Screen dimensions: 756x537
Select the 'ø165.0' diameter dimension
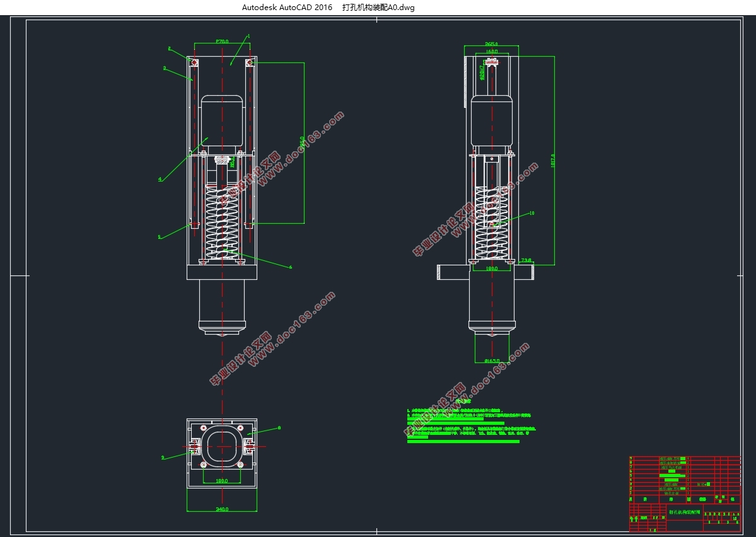click(x=492, y=361)
